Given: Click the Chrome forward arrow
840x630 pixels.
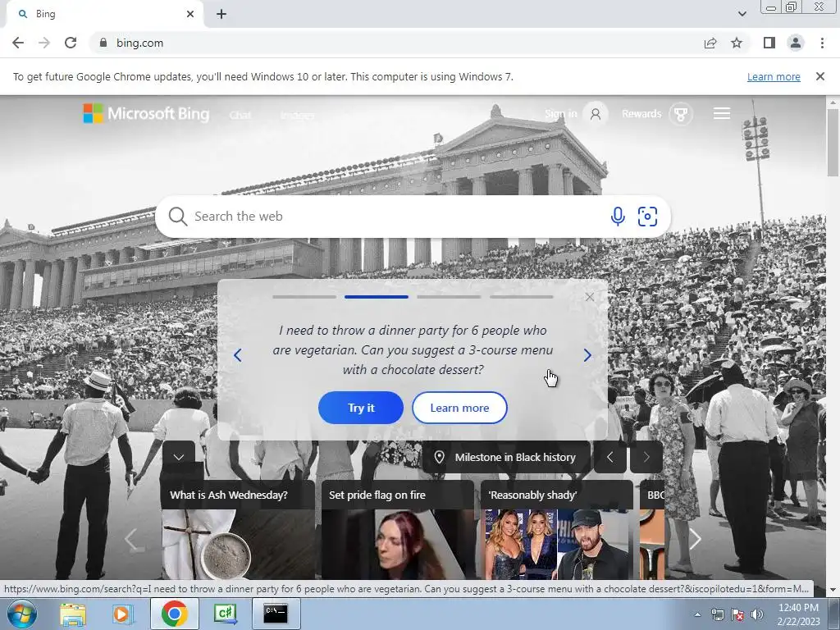Looking at the screenshot, I should pyautogui.click(x=44, y=43).
